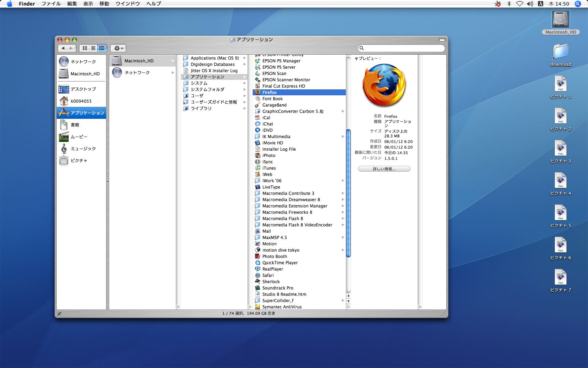Select the GarageBand application
This screenshot has width=588, height=368.
pyautogui.click(x=274, y=105)
